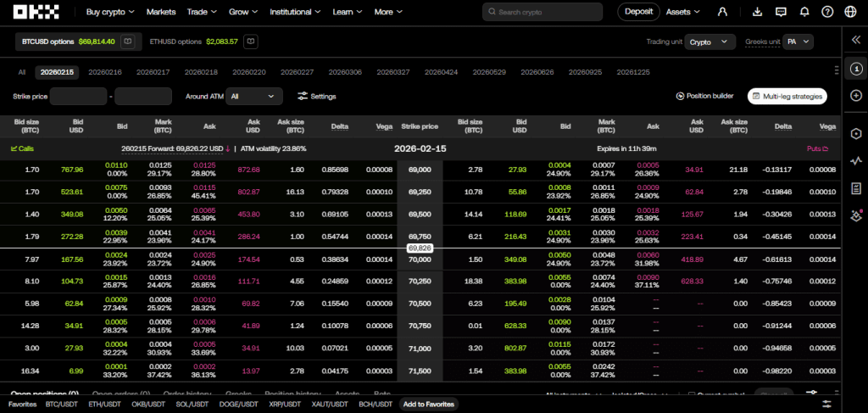868x413 pixels.
Task: Click put bid USD 216.43
Action: (515, 237)
